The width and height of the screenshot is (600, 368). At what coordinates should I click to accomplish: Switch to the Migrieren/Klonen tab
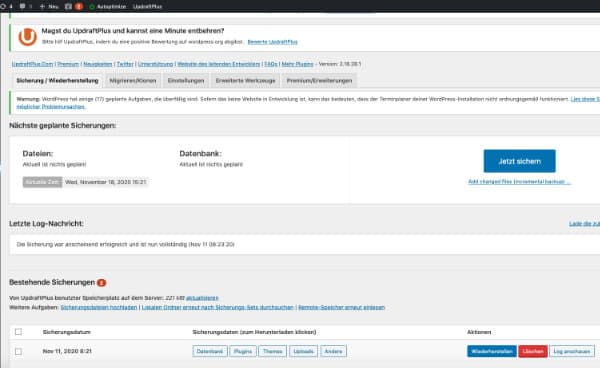[133, 81]
